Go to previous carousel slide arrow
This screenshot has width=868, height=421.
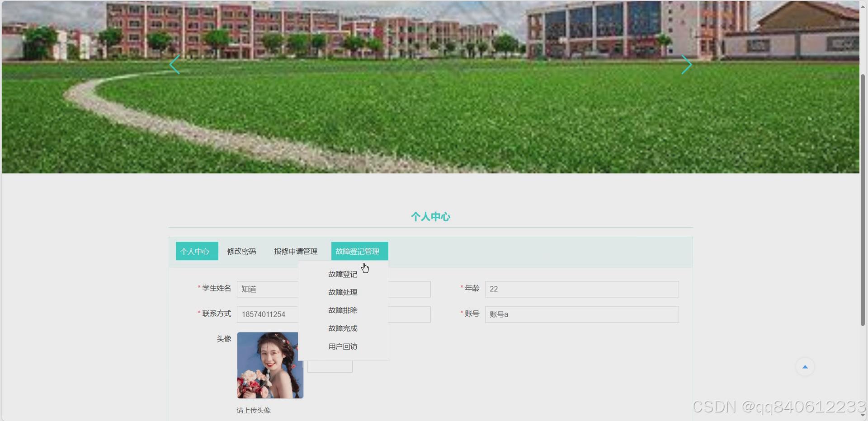pyautogui.click(x=175, y=65)
